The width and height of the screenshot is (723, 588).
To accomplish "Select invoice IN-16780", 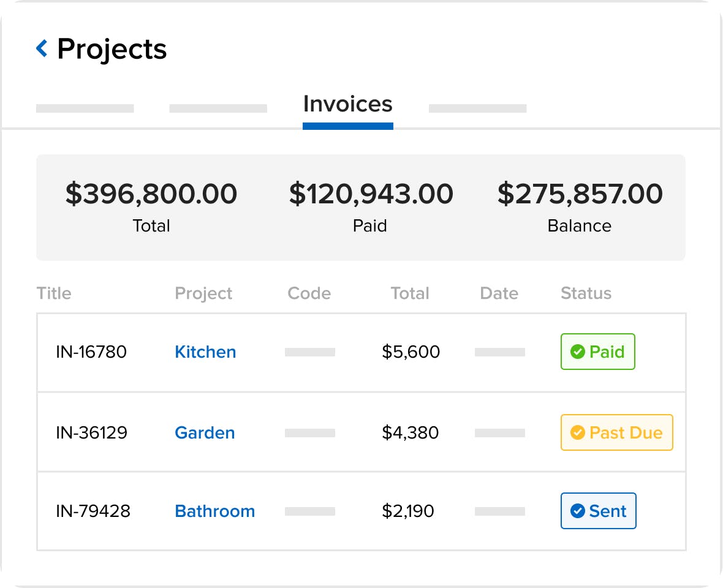I will [91, 352].
